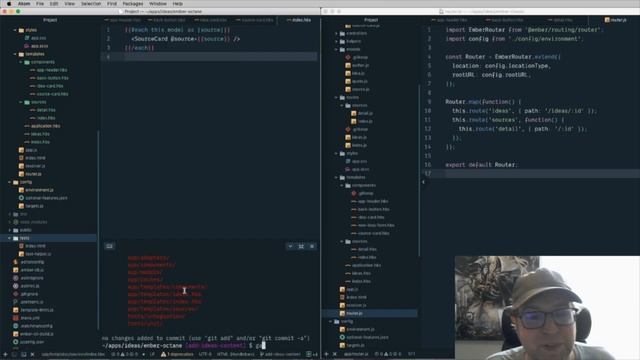Close all terminals via left status bar x

click(32, 354)
